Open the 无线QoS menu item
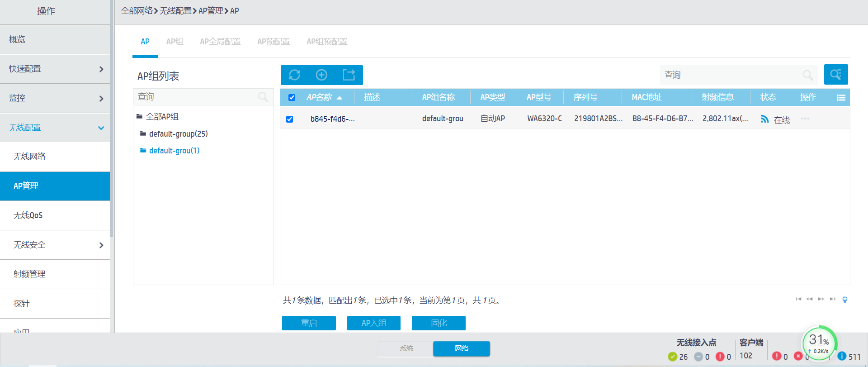 tap(55, 215)
